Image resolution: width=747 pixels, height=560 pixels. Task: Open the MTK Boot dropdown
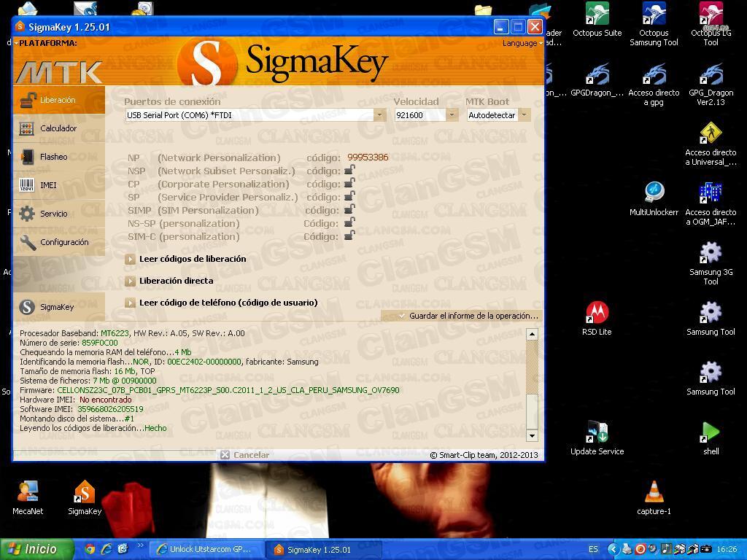pos(524,114)
